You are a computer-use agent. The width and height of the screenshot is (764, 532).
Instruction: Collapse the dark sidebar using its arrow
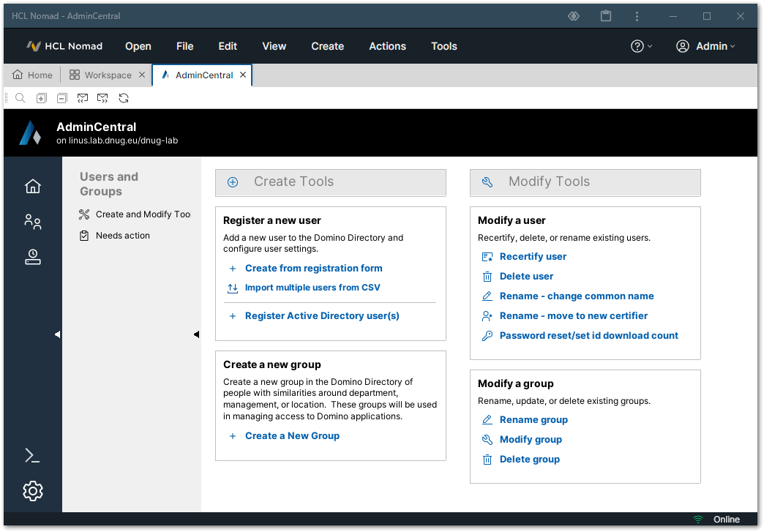click(57, 334)
